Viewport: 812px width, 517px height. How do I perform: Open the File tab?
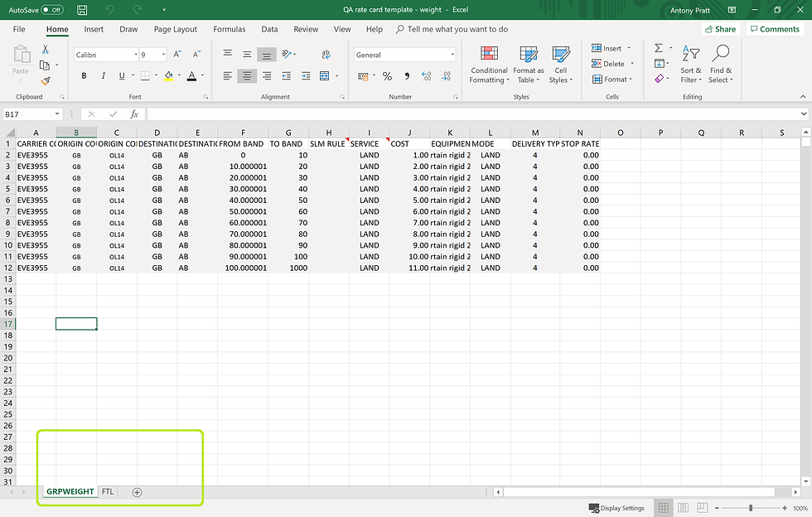19,29
